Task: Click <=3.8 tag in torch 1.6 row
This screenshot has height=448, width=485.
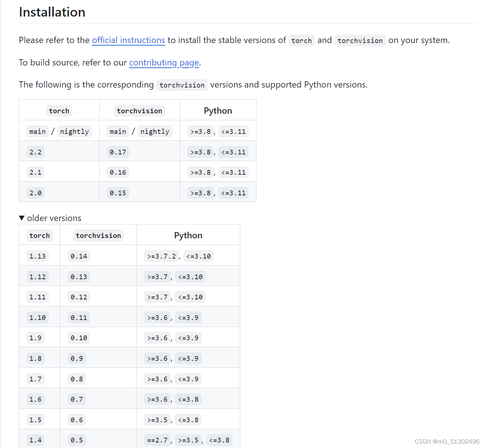Action: click(x=188, y=399)
